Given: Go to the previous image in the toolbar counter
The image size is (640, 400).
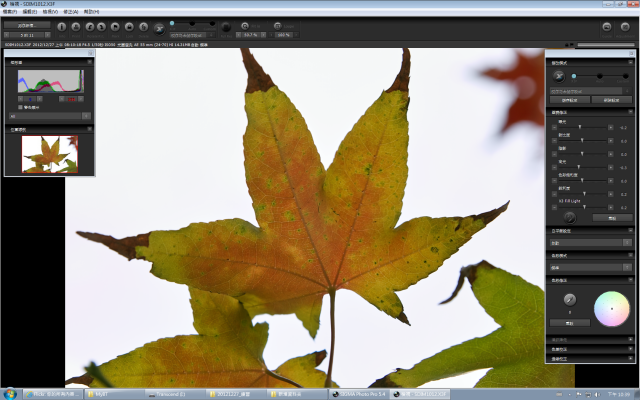Looking at the screenshot, I should click(x=7, y=35).
